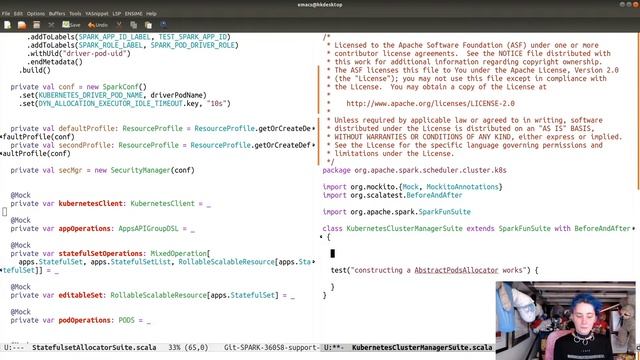Image resolution: width=640 pixels, height=360 pixels.
Task: Click the @Mock annotation above podOperations
Action: tap(20, 312)
